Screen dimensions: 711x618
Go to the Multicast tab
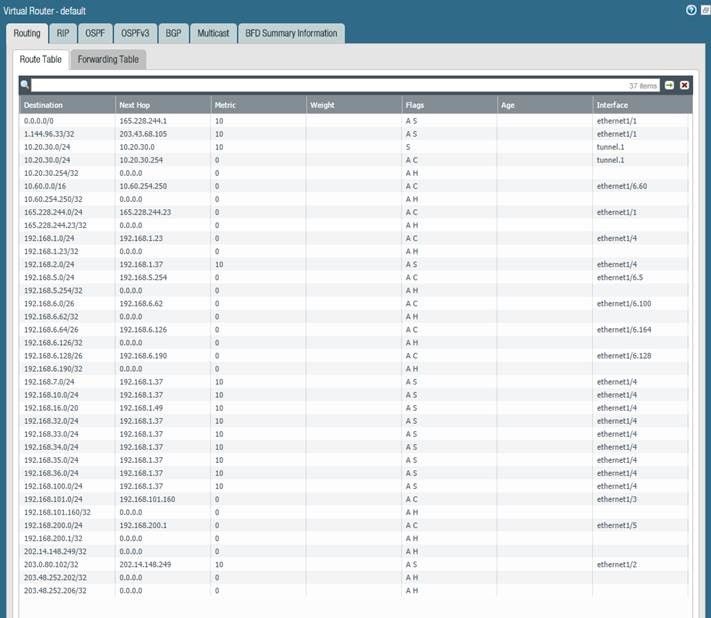pyautogui.click(x=211, y=33)
